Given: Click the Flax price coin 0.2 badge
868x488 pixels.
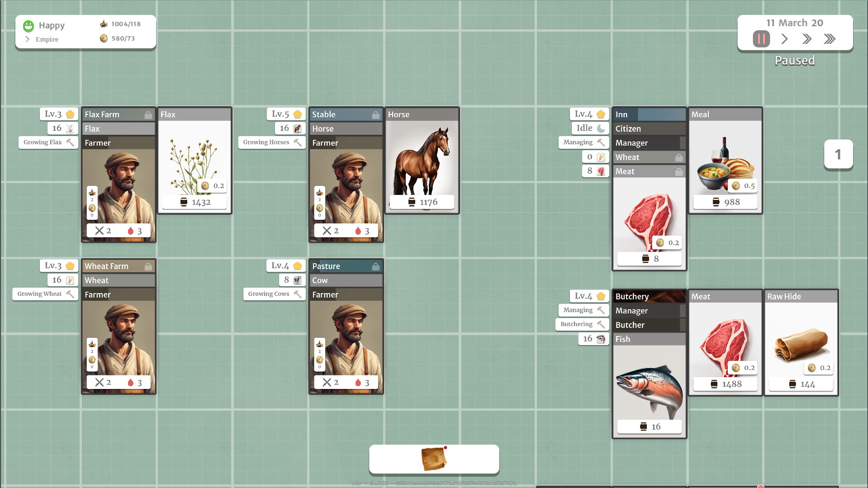Looking at the screenshot, I should (x=213, y=186).
